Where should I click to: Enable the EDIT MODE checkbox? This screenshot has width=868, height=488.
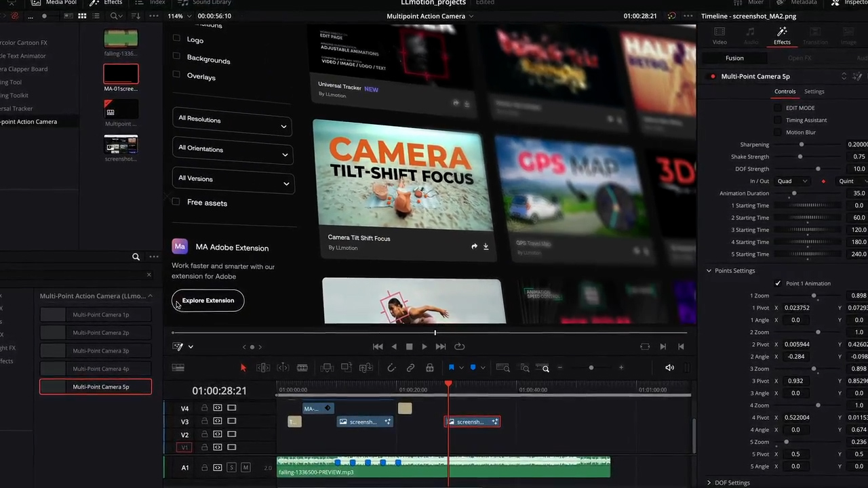pyautogui.click(x=778, y=108)
